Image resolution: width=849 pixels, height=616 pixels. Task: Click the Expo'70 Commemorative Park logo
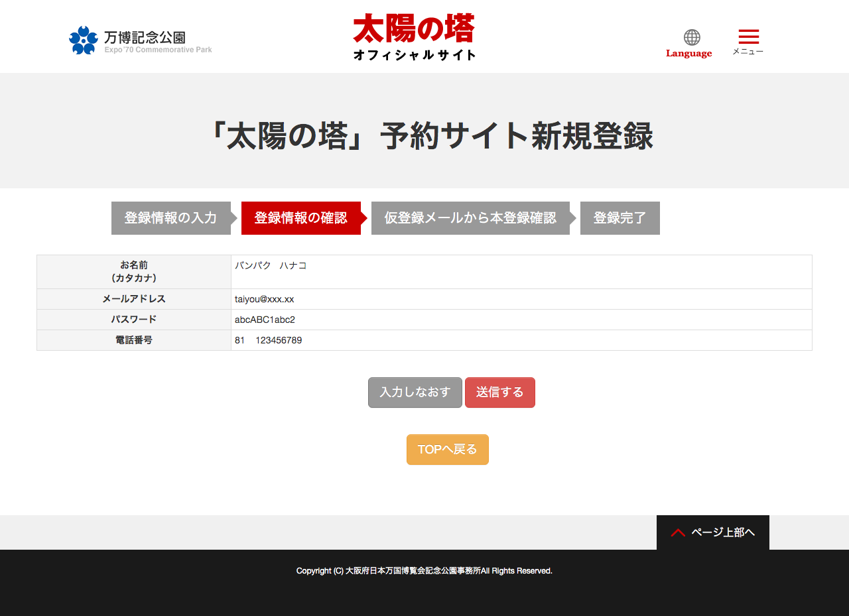tap(141, 40)
